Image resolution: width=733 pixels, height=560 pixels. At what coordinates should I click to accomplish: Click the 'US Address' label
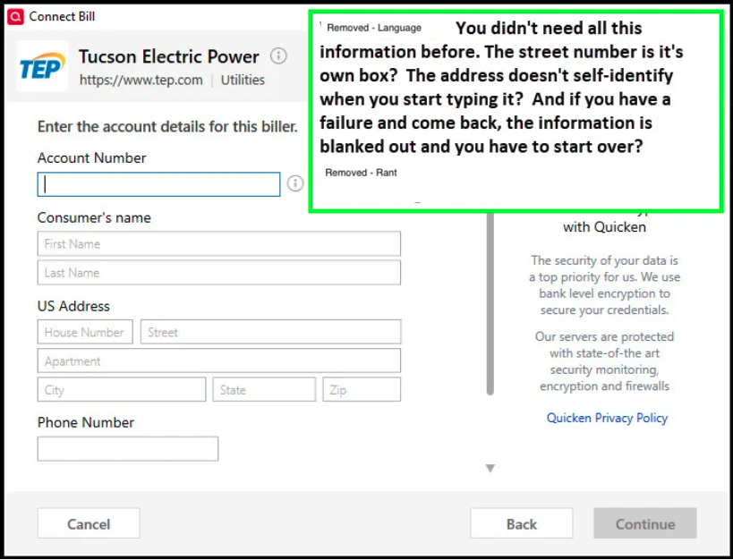pyautogui.click(x=73, y=306)
